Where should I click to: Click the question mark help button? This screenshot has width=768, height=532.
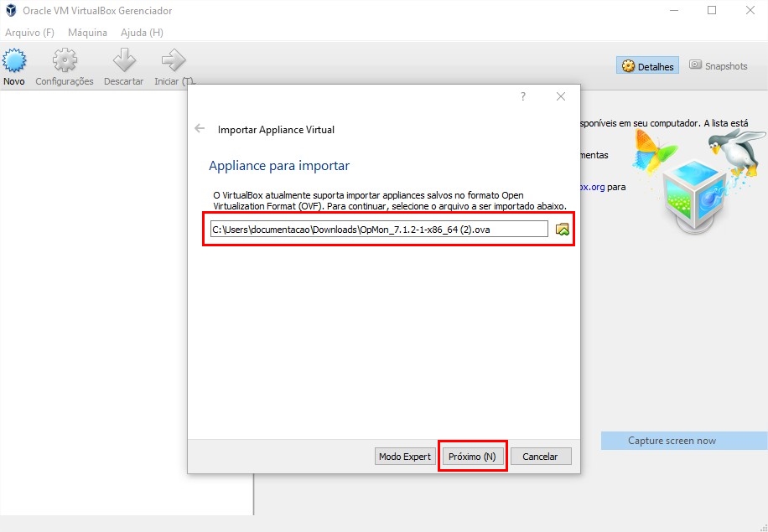pos(523,97)
